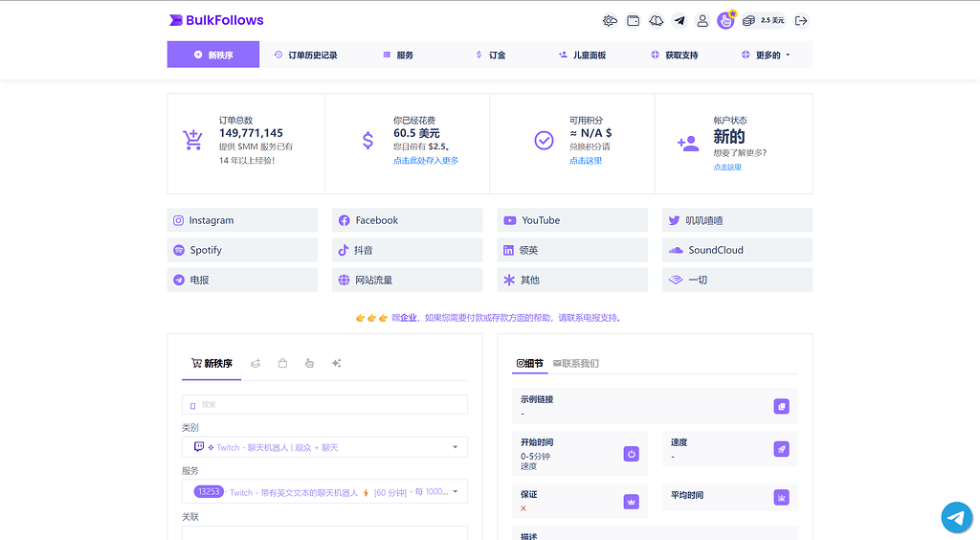Select the 抖音 TikTok category button

point(408,250)
